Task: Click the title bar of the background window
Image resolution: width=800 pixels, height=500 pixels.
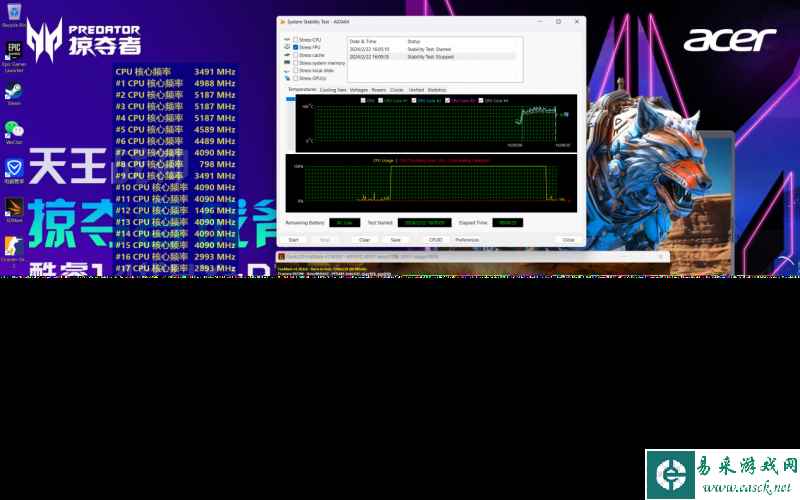Action: [472, 257]
